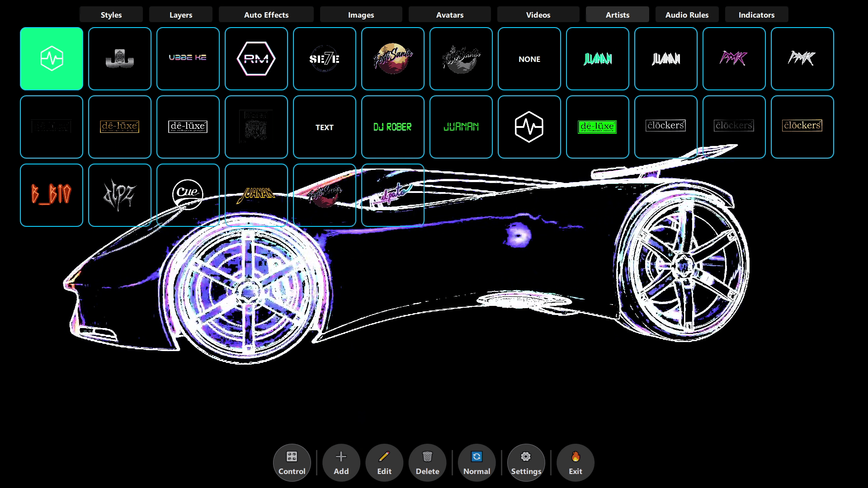Open the Control grid icon
868x488 pixels.
pyautogui.click(x=292, y=462)
